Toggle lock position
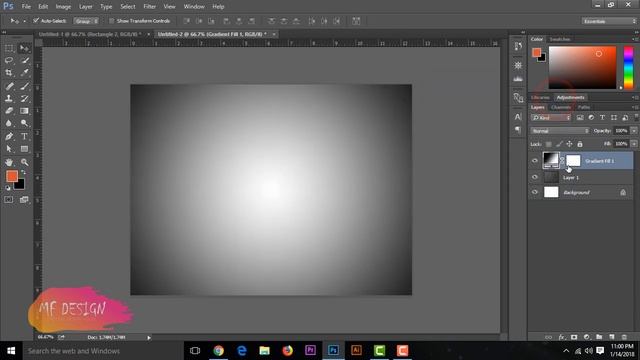640x360 pixels. click(x=569, y=144)
